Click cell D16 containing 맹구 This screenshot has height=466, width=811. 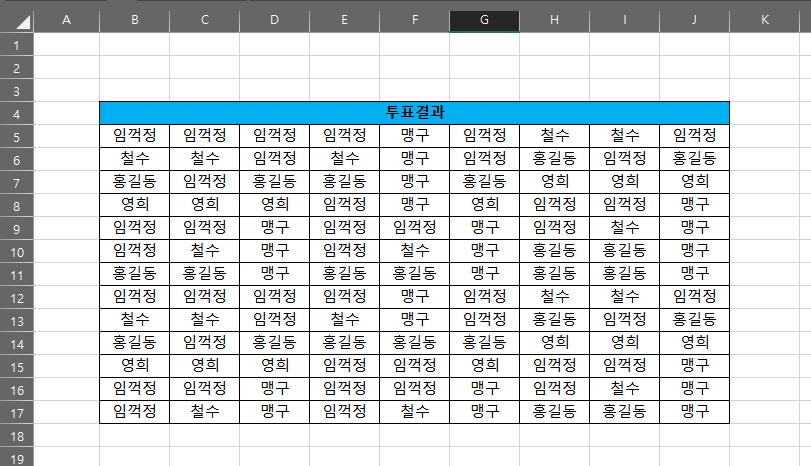coord(274,389)
